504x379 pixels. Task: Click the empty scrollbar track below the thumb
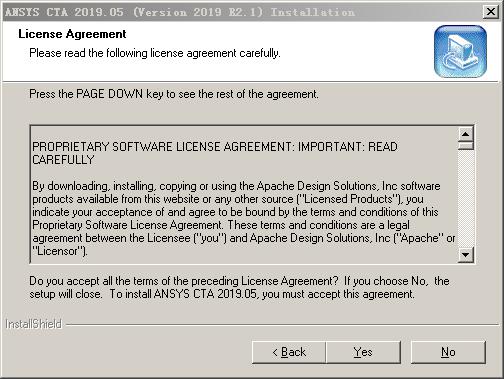pyautogui.click(x=466, y=199)
